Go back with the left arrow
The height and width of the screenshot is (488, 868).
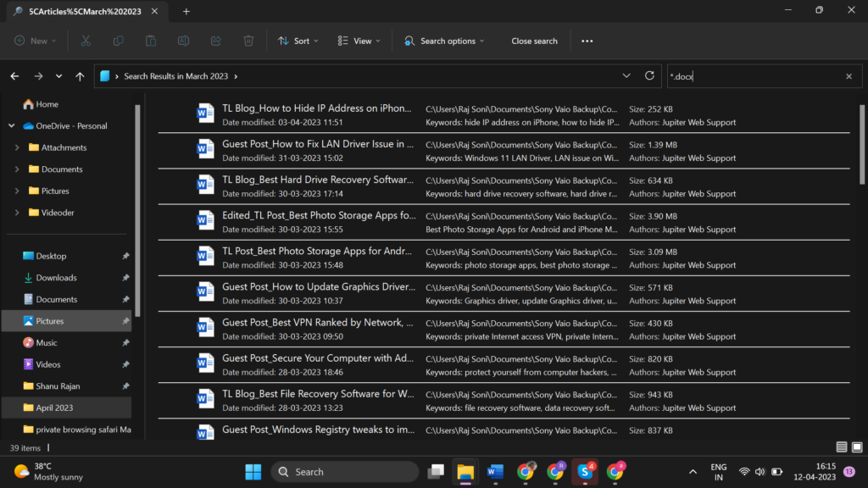tap(15, 76)
